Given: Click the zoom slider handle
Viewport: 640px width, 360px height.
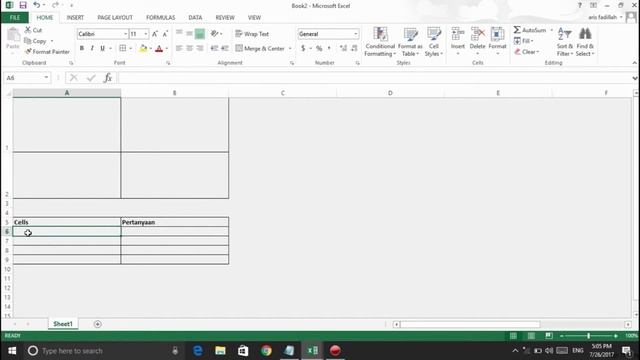Looking at the screenshot, I should 588,336.
